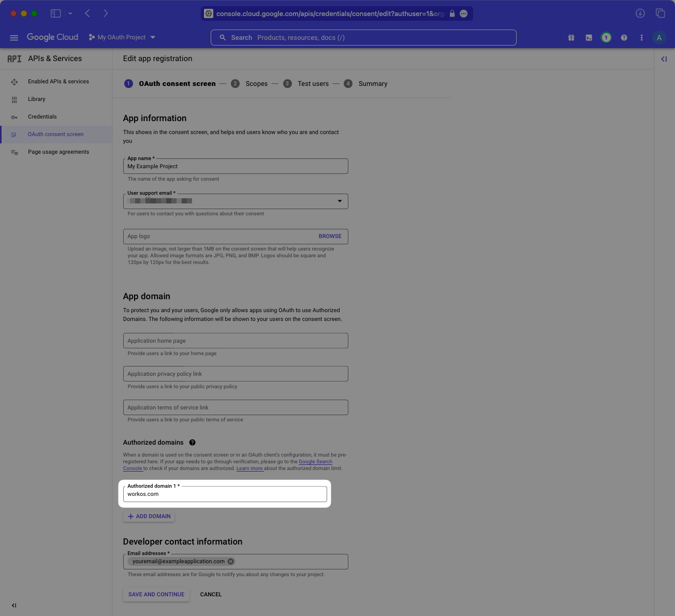Remove the youremail@exampleapplication.com chip

(230, 561)
